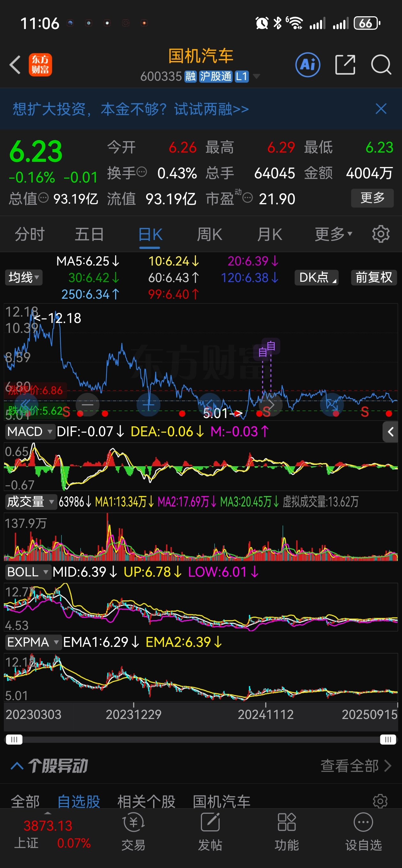
Task: Select the 相关个股 filter tab
Action: coord(146,801)
